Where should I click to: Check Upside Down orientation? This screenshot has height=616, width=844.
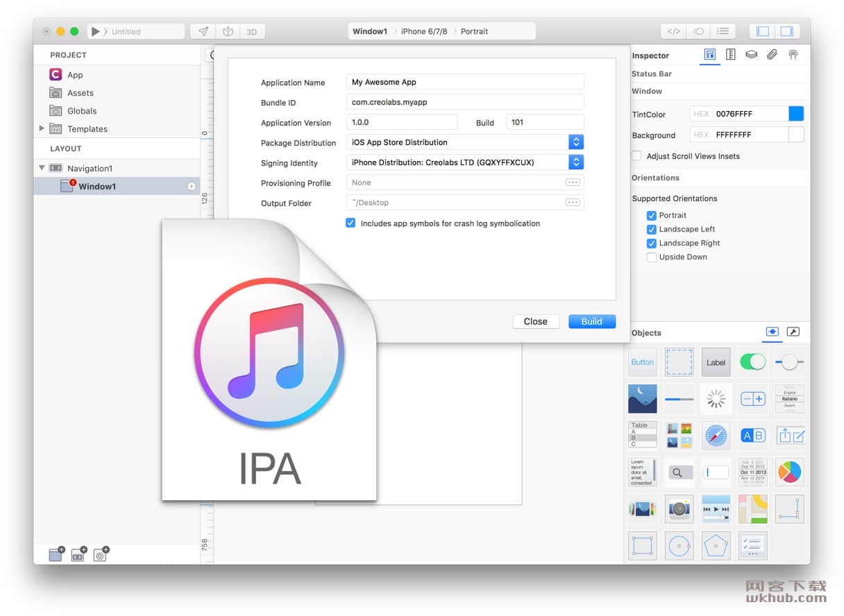[x=651, y=257]
